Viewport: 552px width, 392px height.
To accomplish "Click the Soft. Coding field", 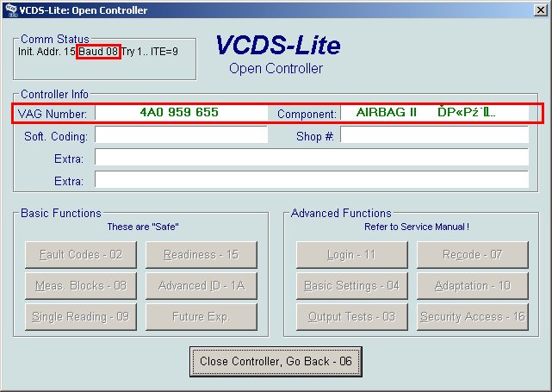I will [x=182, y=135].
